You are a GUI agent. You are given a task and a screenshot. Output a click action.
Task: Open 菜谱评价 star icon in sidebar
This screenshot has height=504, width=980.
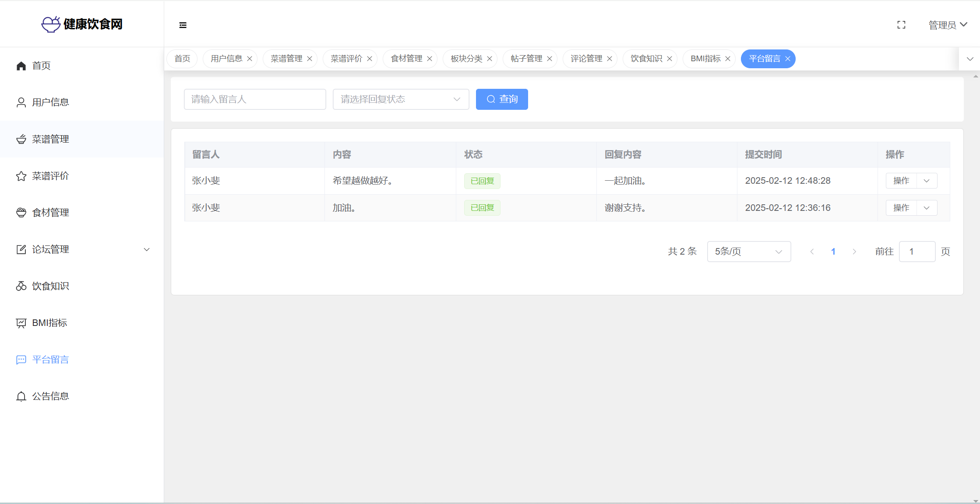21,176
